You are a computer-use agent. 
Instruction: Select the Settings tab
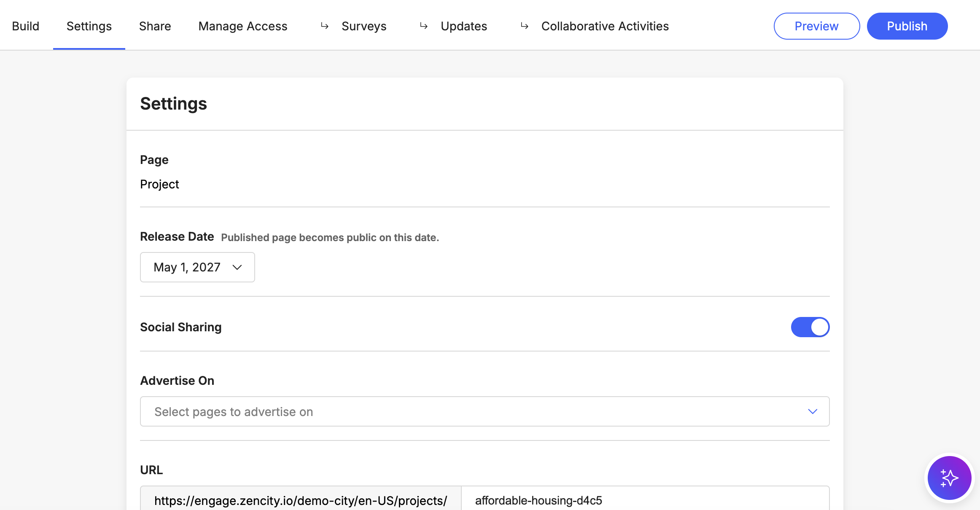click(89, 26)
